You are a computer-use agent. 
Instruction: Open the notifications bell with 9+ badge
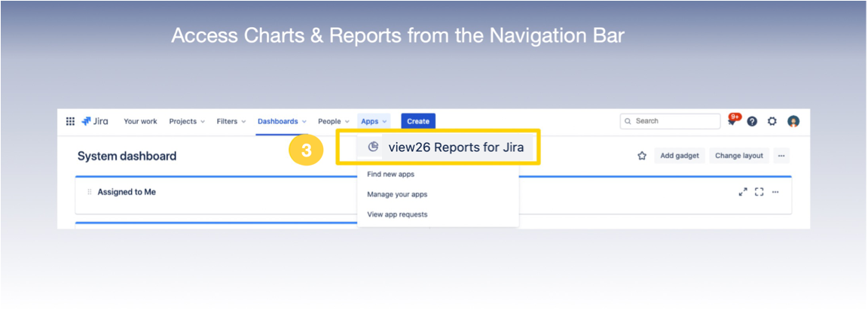pyautogui.click(x=732, y=121)
